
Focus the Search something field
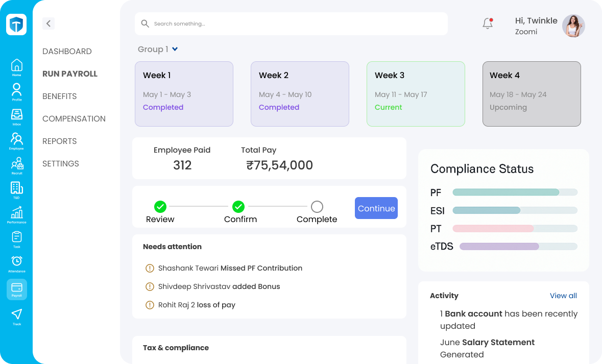click(291, 24)
